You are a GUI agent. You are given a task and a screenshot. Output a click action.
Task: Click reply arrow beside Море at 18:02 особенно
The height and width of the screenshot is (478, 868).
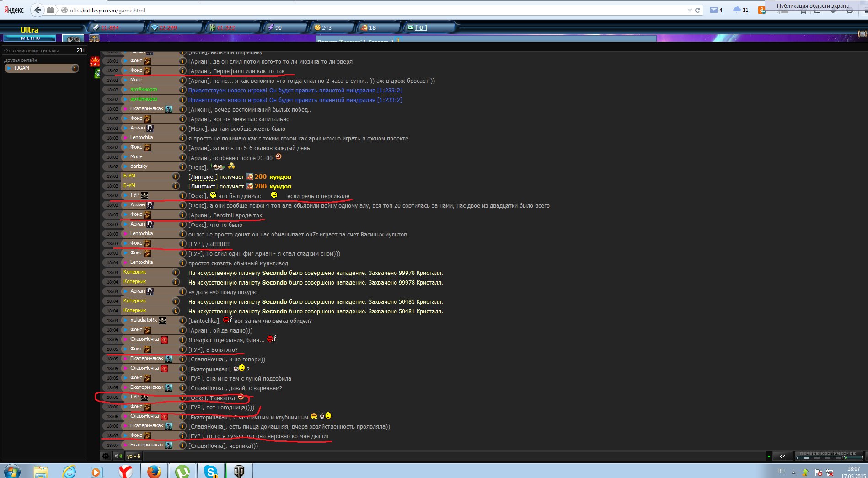coord(125,157)
